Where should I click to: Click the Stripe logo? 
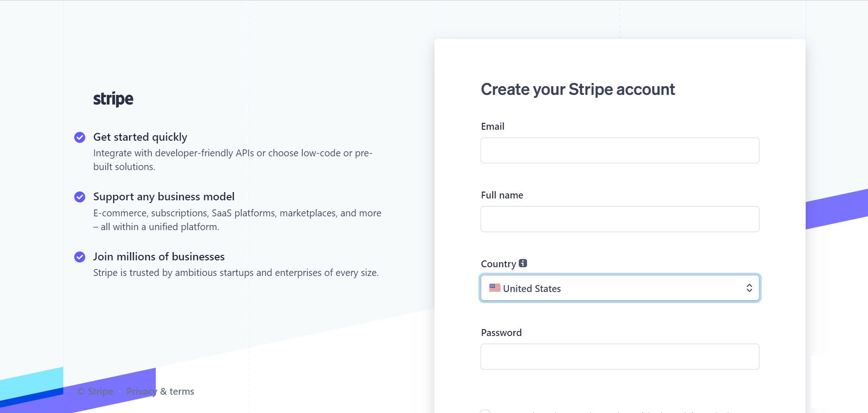(x=113, y=99)
